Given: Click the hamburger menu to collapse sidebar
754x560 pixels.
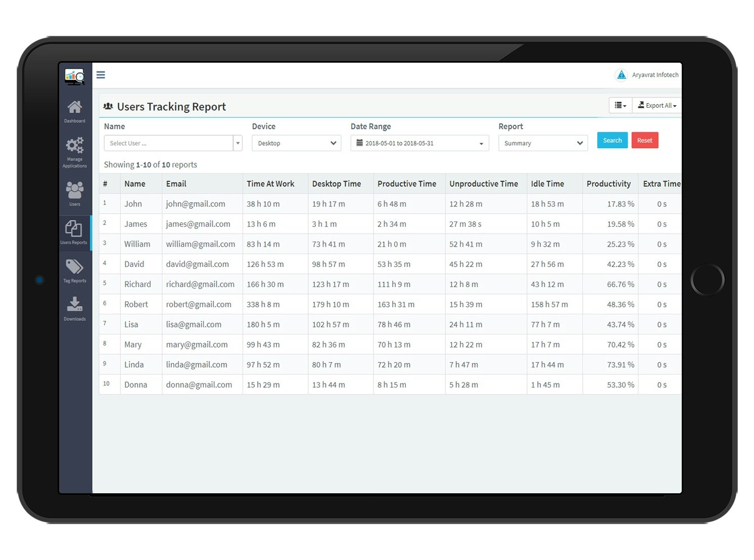Looking at the screenshot, I should click(x=101, y=75).
